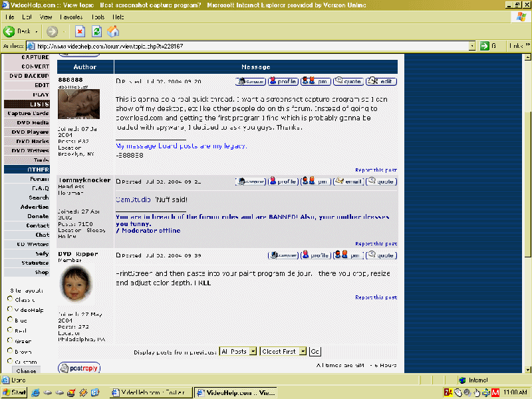
Task: Report Tommyknocker's post
Action: (x=376, y=243)
